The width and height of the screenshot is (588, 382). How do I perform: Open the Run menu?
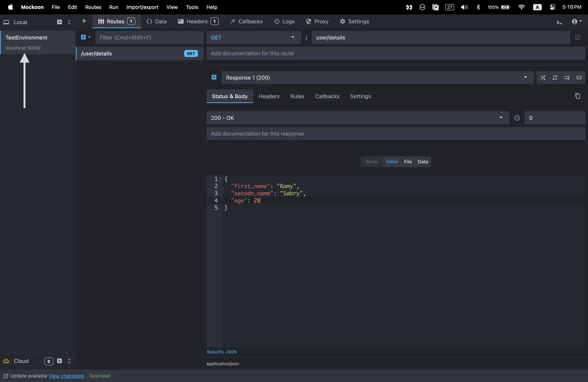tap(114, 7)
